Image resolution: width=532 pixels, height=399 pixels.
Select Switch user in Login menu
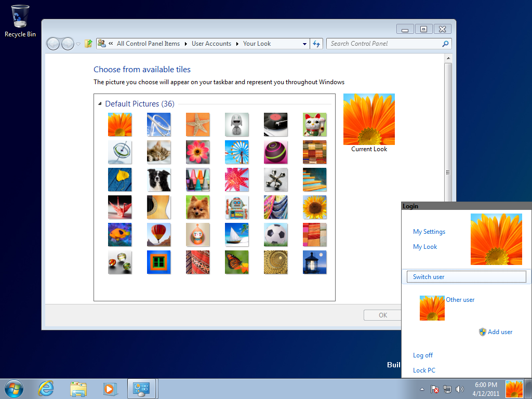pos(429,277)
